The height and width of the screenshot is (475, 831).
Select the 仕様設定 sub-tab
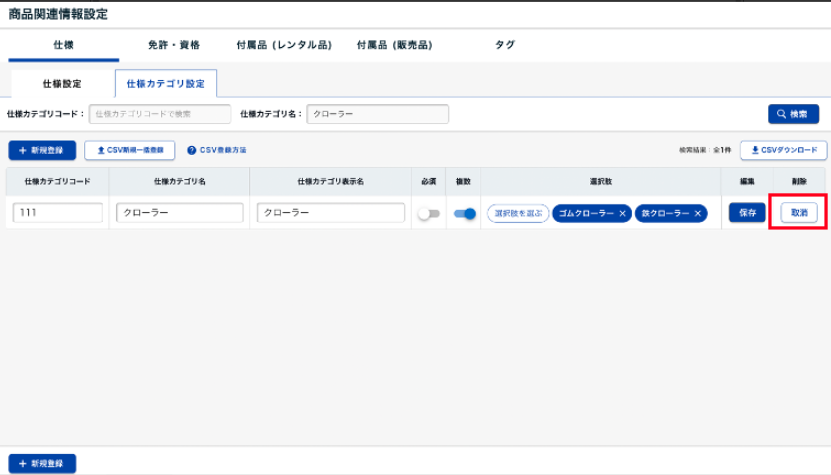pos(62,83)
